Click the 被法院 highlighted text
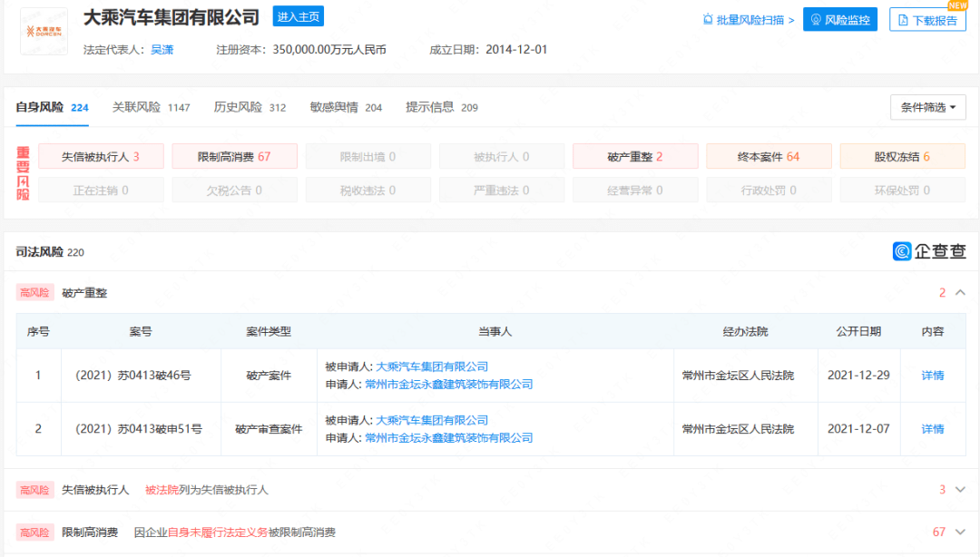 tap(162, 490)
